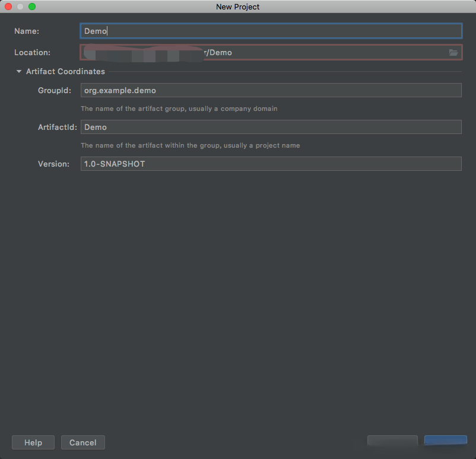Select the Version field 1.0-SNAPSHOT
This screenshot has height=459, width=476.
click(271, 164)
